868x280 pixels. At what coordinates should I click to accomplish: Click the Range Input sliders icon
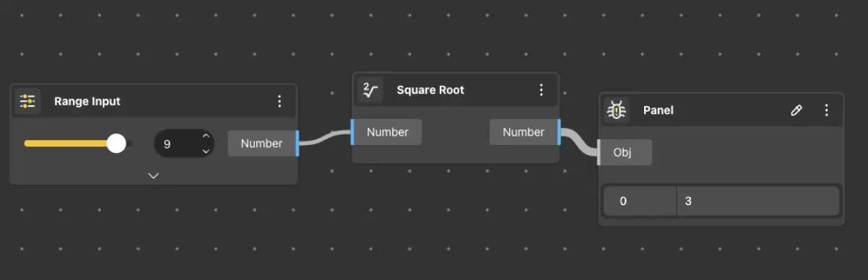tap(28, 101)
